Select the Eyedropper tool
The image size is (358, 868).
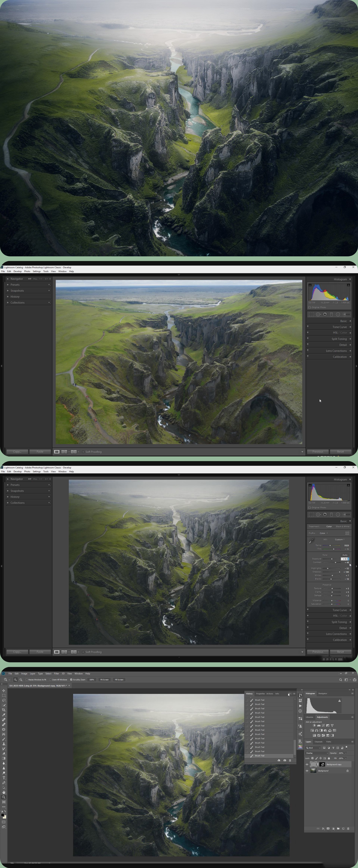point(4,715)
